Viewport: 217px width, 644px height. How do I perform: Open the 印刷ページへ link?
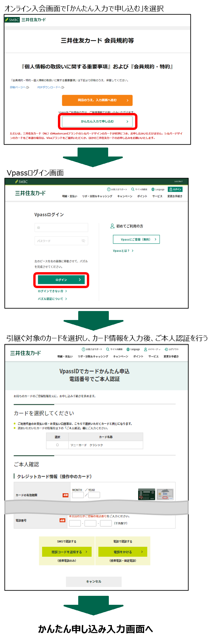(x=19, y=87)
